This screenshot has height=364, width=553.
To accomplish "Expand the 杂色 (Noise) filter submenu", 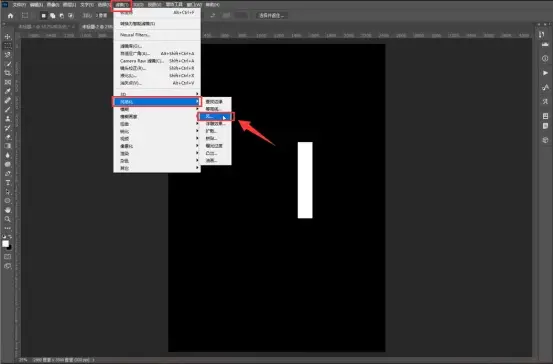I will pyautogui.click(x=157, y=161).
